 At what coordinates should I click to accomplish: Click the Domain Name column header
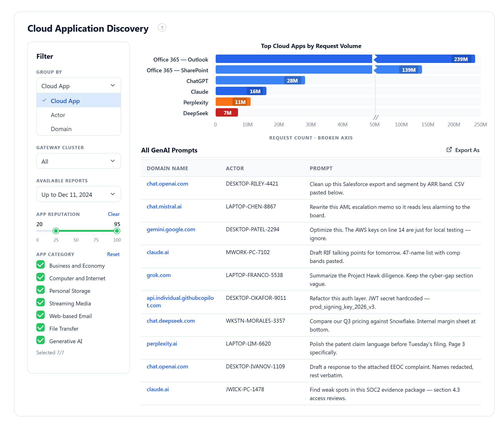coord(167,168)
